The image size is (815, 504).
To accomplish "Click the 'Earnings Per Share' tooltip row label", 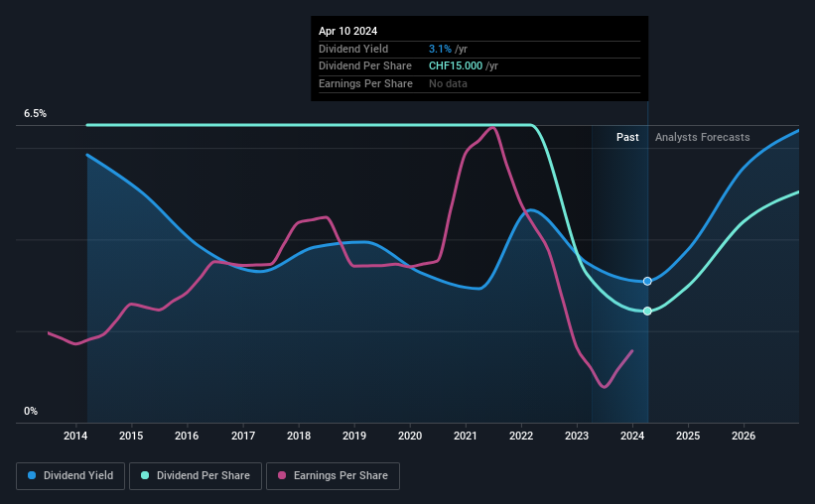I will tap(365, 83).
